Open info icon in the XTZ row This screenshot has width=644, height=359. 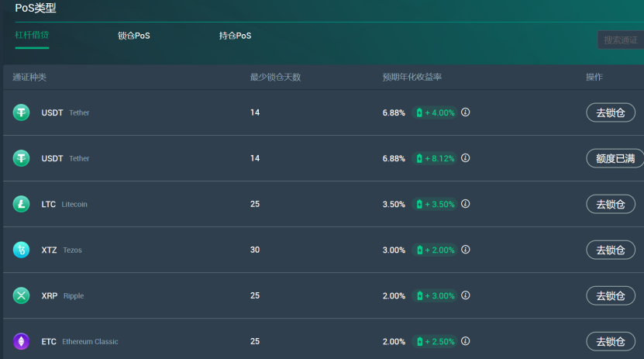point(465,250)
